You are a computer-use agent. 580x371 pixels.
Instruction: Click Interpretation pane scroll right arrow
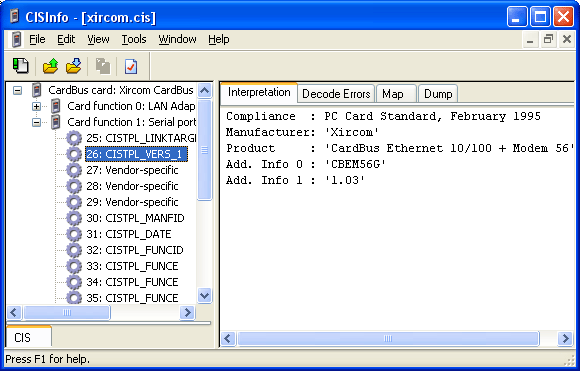click(566, 338)
